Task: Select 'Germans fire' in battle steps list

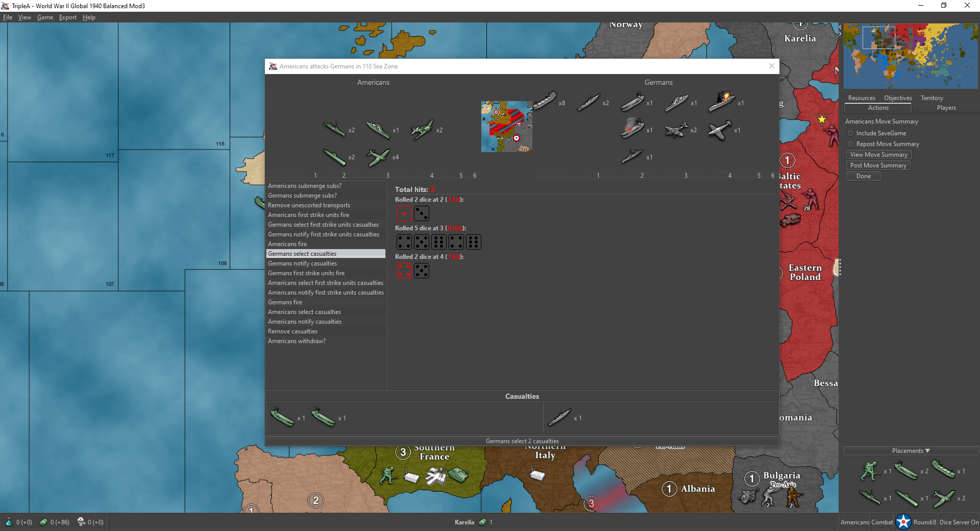Action: click(x=285, y=302)
